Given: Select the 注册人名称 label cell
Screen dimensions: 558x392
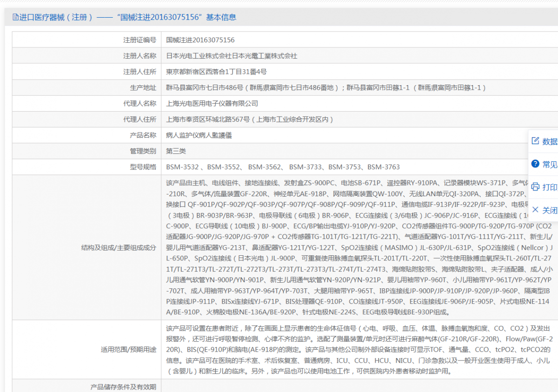Looking at the screenshot, I should [86, 56].
